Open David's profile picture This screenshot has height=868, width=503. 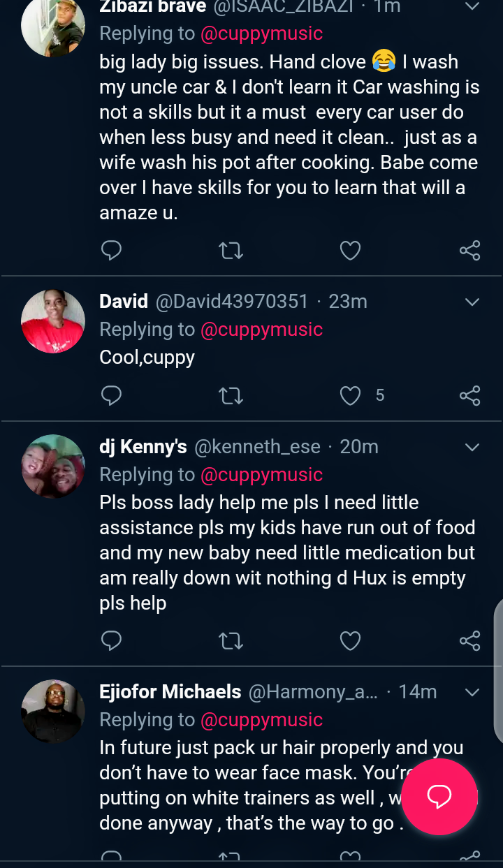(x=53, y=321)
